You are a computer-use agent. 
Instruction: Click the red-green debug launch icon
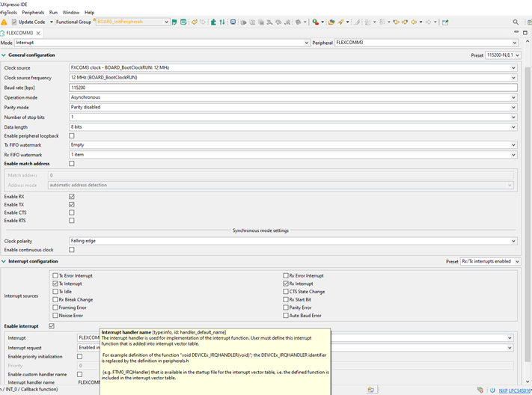316,22
